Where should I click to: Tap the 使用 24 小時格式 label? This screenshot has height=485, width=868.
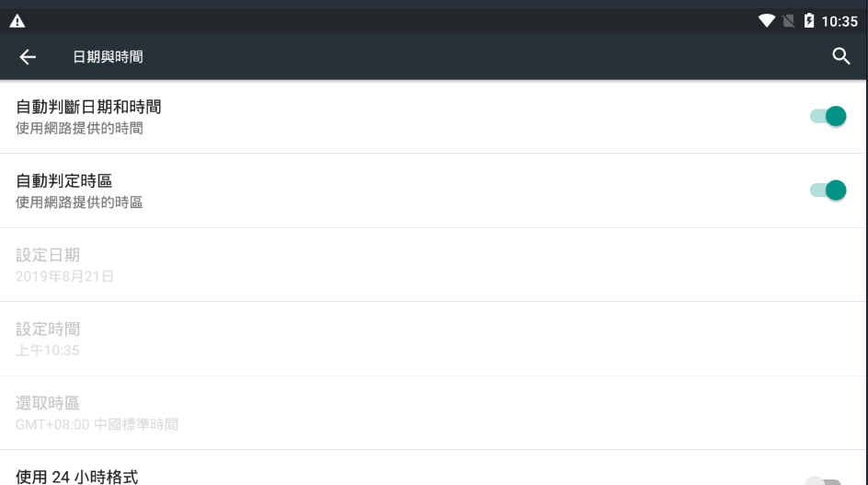(x=77, y=477)
